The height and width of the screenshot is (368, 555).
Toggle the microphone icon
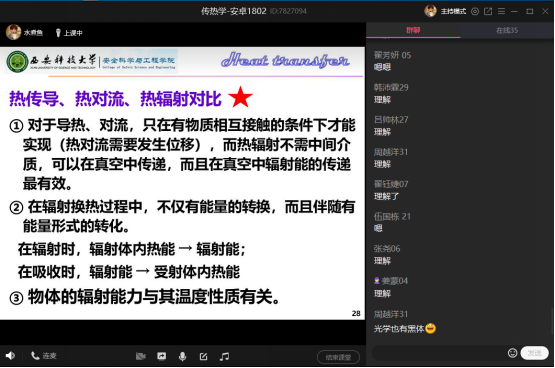click(x=183, y=356)
